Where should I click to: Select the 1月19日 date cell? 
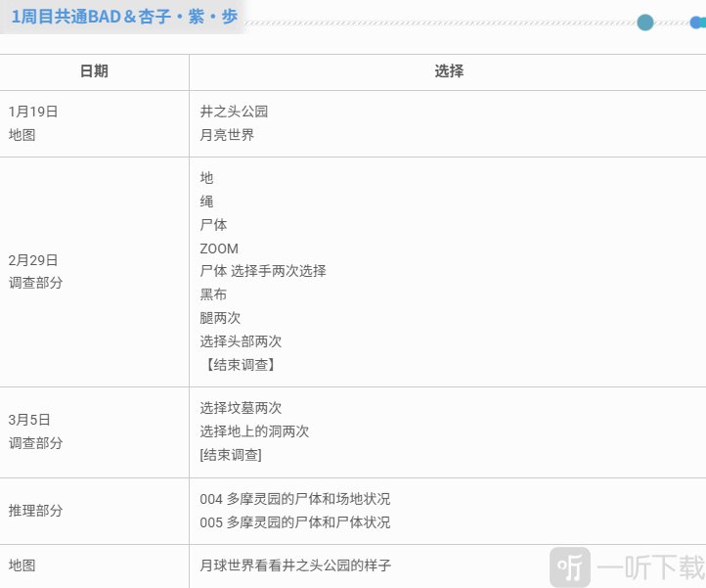pos(33,112)
